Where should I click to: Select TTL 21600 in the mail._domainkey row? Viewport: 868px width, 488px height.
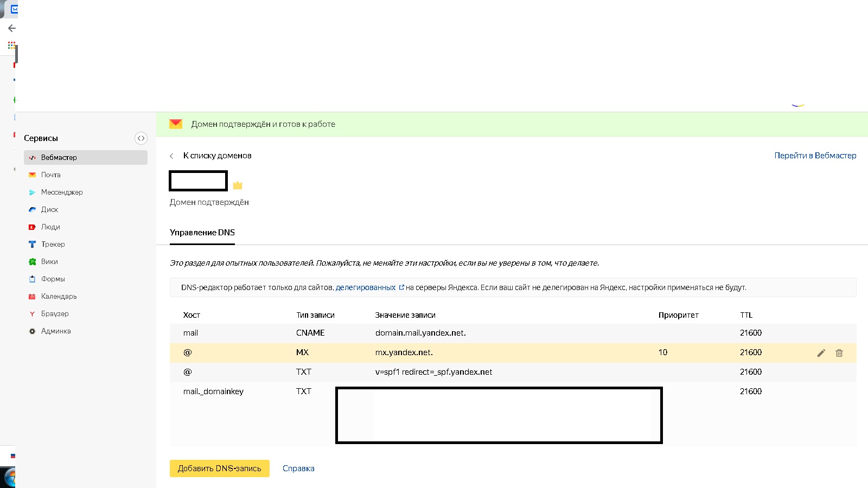[x=751, y=391]
